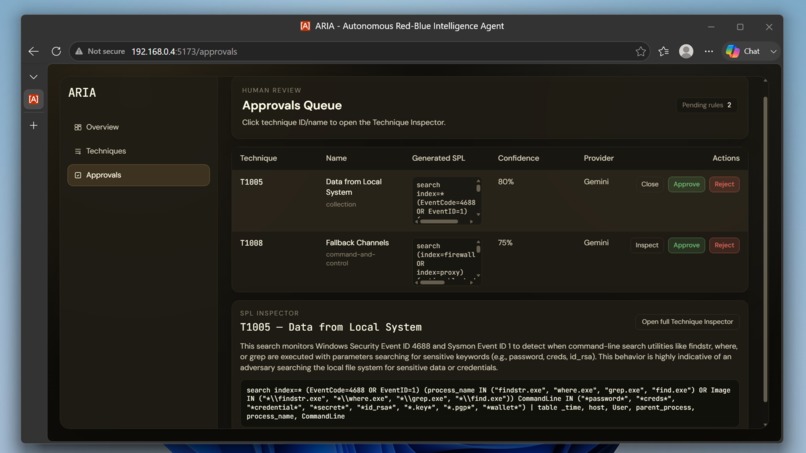Click the Approvals Queue heading
Screen dimensions: 806x453
[x=292, y=105]
